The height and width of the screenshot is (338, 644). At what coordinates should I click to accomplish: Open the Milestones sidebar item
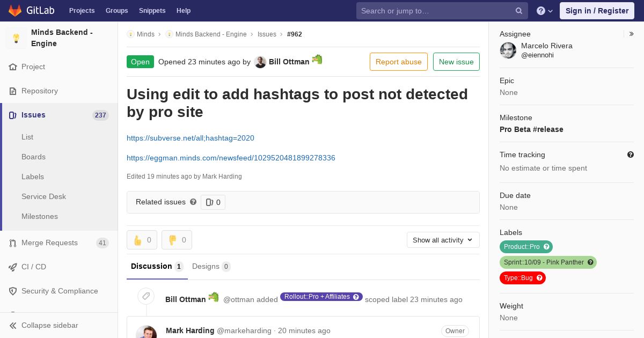pyautogui.click(x=40, y=217)
